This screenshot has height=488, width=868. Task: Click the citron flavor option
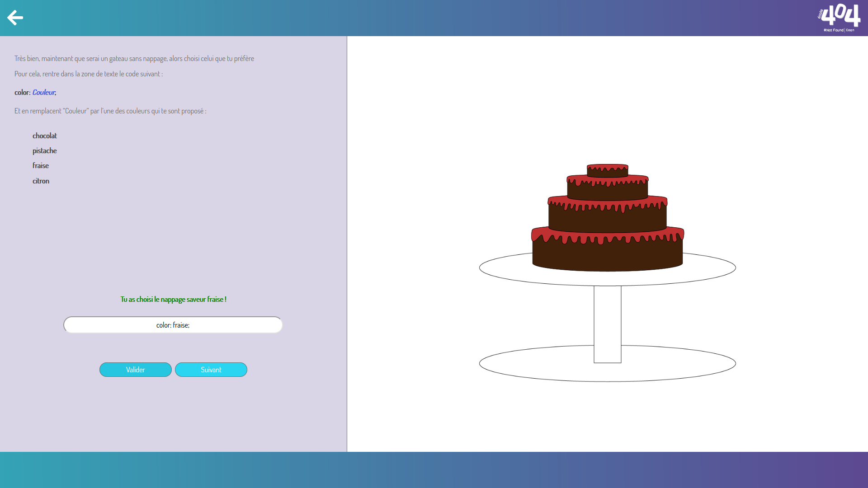coord(41,181)
